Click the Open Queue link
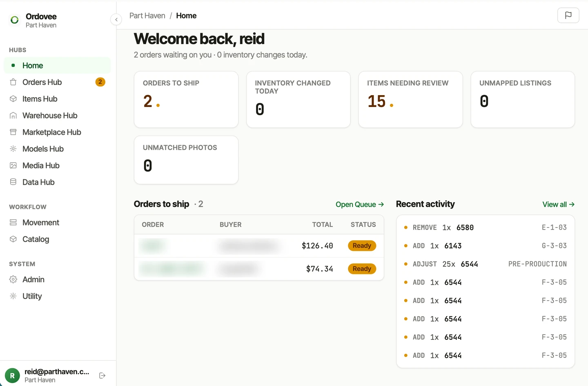588x386 pixels. tap(360, 204)
